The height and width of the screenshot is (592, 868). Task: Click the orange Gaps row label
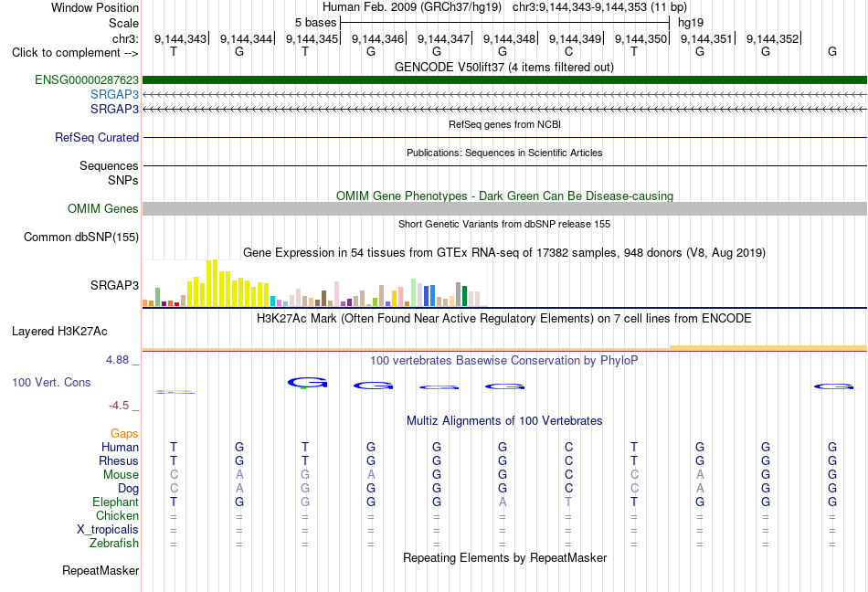click(124, 433)
